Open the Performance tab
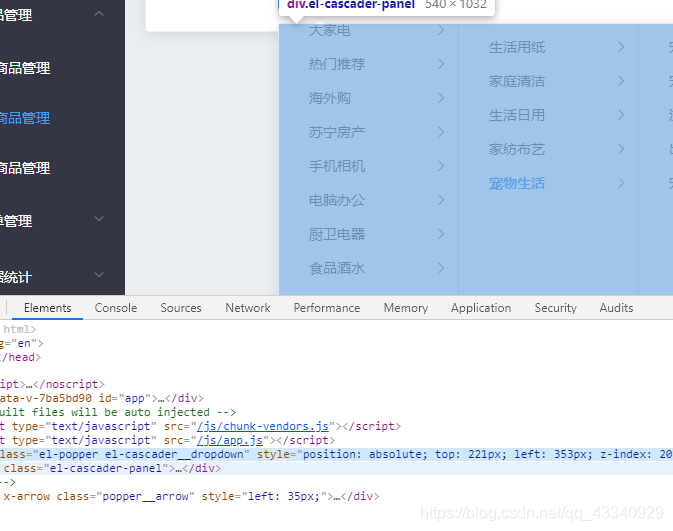673x531 pixels. [x=327, y=308]
